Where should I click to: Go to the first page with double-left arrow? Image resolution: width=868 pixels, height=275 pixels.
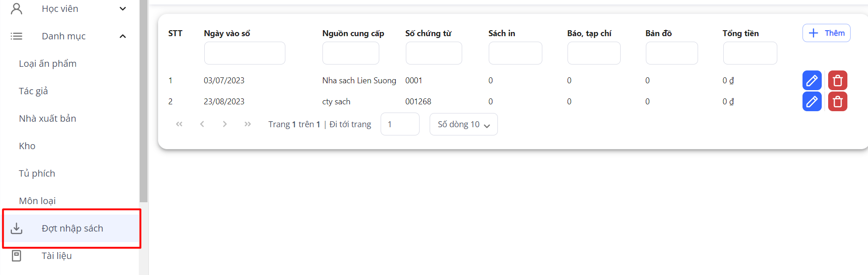point(179,124)
